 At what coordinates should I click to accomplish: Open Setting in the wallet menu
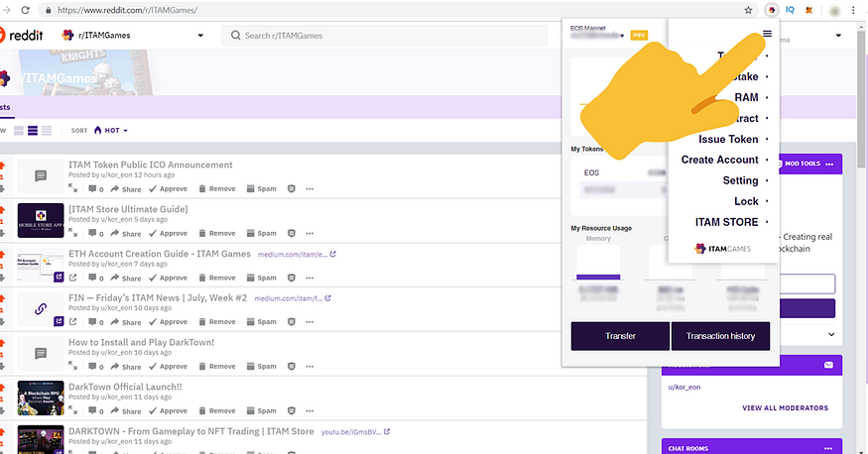coord(740,180)
